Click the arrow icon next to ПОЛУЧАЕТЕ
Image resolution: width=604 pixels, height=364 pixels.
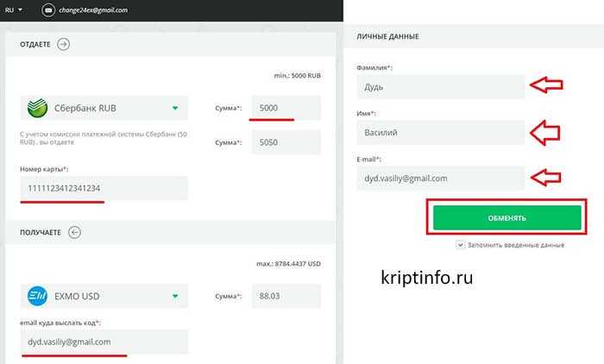[74, 232]
